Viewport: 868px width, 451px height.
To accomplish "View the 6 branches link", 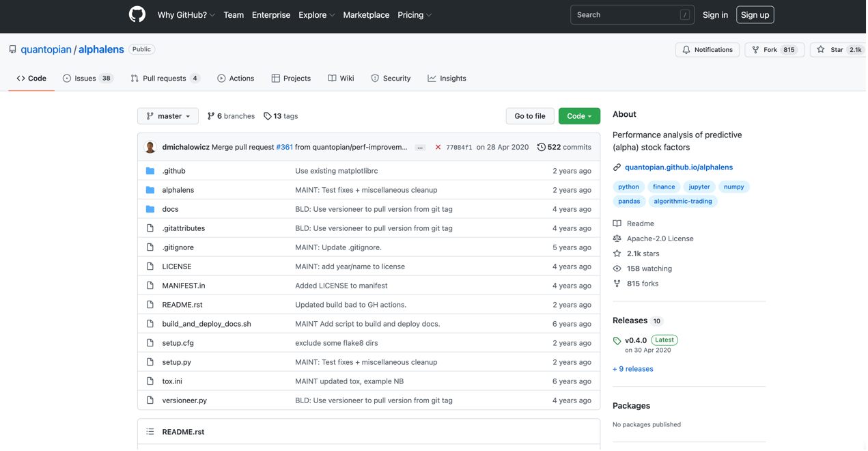I will pyautogui.click(x=231, y=116).
